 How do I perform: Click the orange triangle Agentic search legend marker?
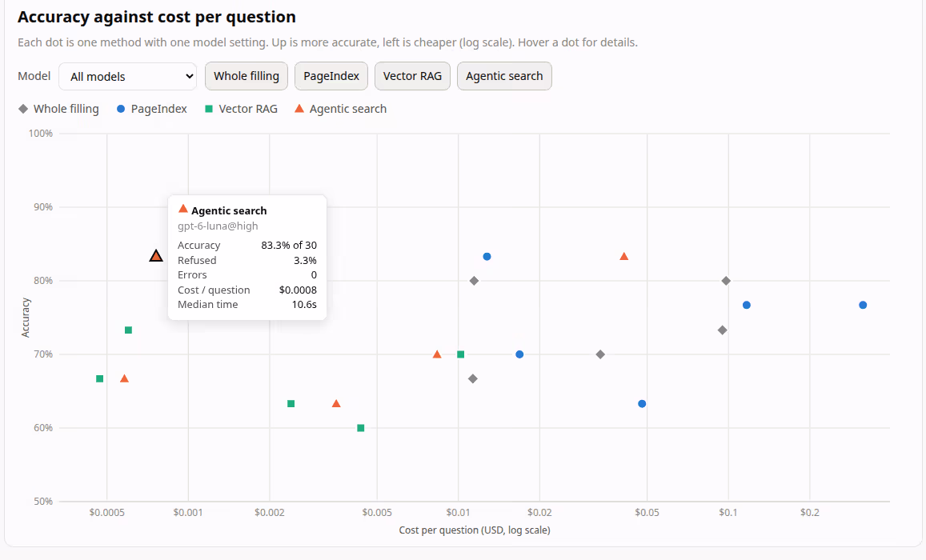(299, 109)
